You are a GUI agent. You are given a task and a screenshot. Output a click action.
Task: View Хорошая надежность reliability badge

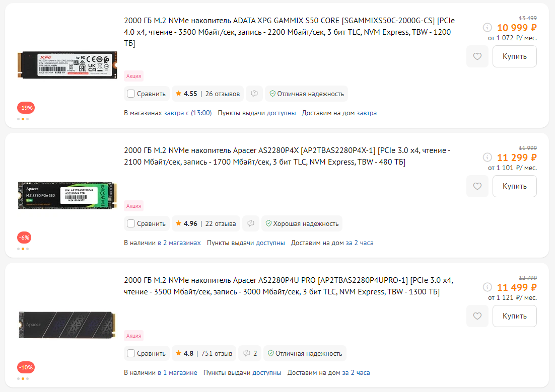(x=302, y=223)
